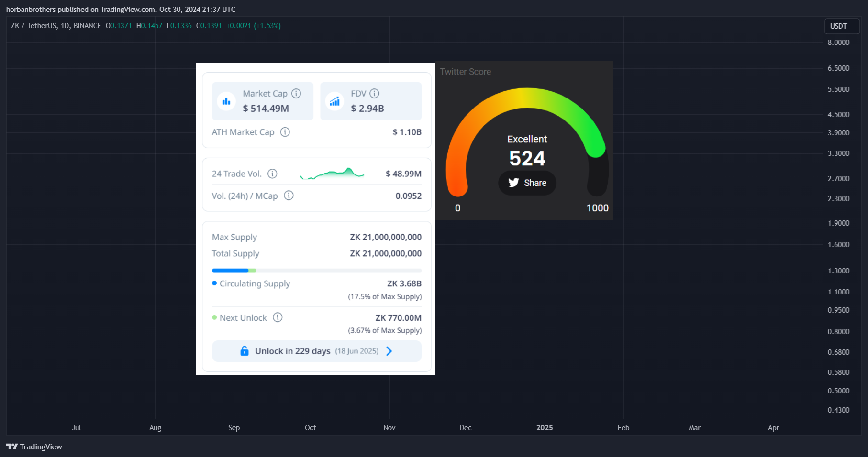Click the TradingView wordmark link
This screenshot has width=868, height=457.
(x=41, y=446)
